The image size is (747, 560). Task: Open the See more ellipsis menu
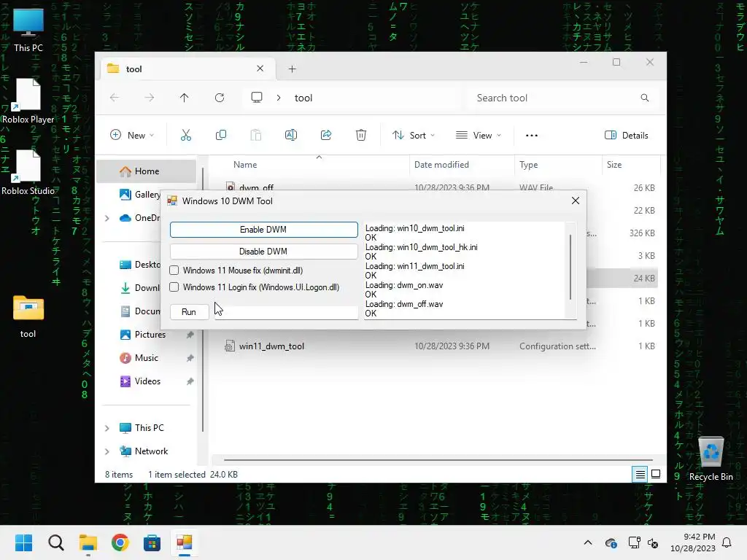click(x=532, y=135)
